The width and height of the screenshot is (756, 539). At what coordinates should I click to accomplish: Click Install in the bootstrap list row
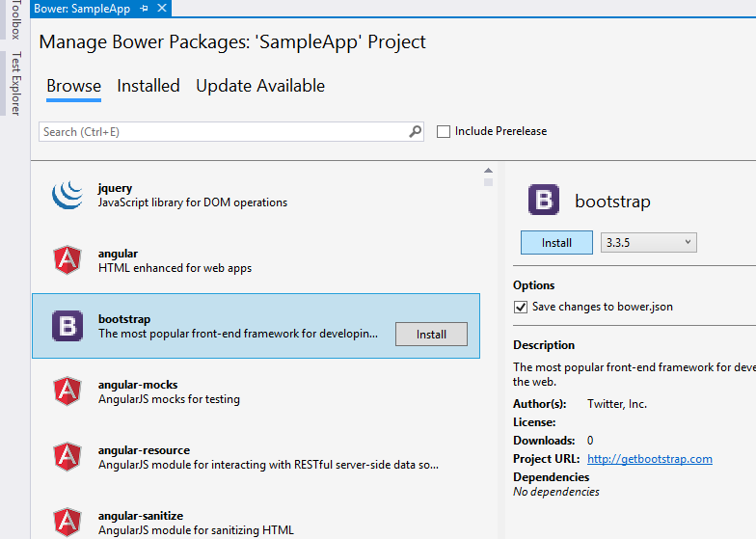tap(431, 335)
